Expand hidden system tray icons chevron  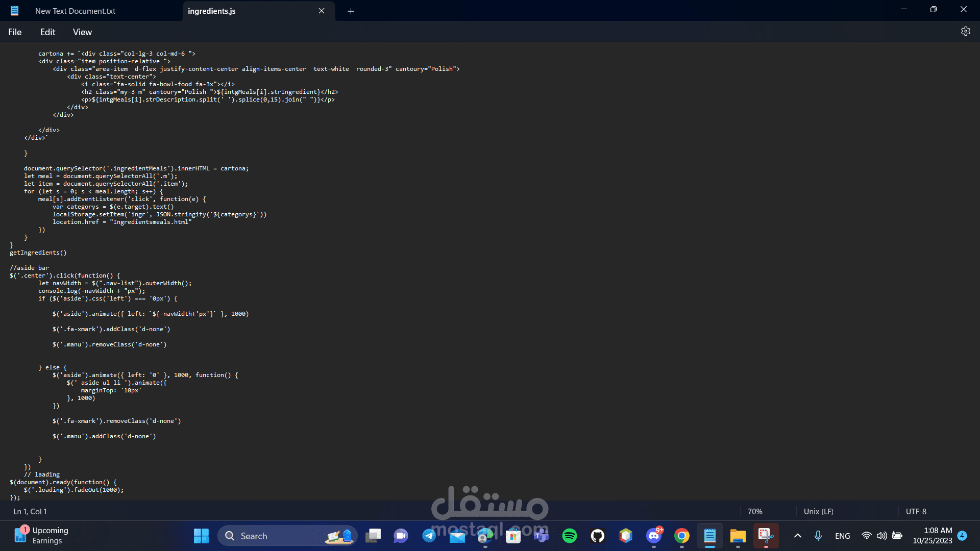797,536
